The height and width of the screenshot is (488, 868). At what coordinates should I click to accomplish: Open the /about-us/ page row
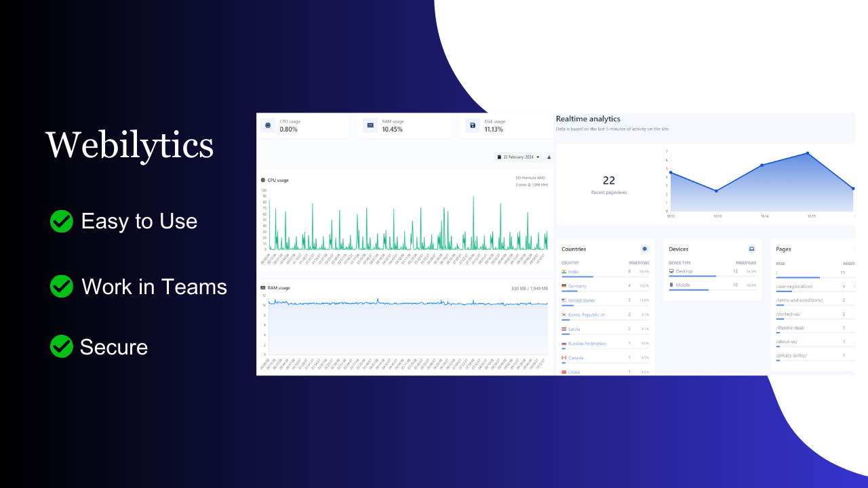(x=815, y=342)
